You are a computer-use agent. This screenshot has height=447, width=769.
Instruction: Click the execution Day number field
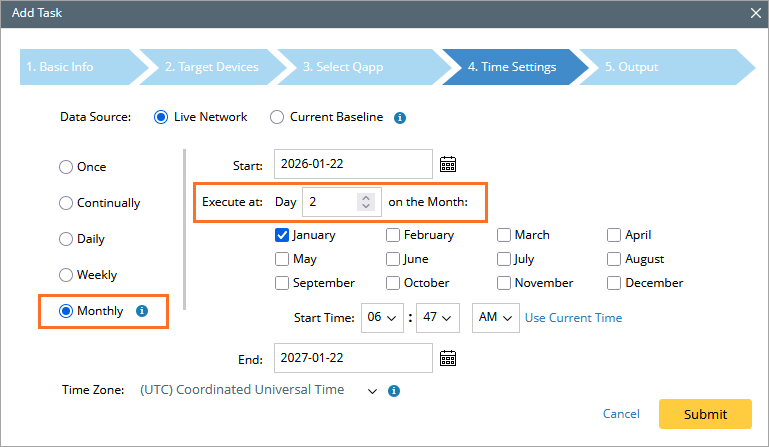point(332,202)
